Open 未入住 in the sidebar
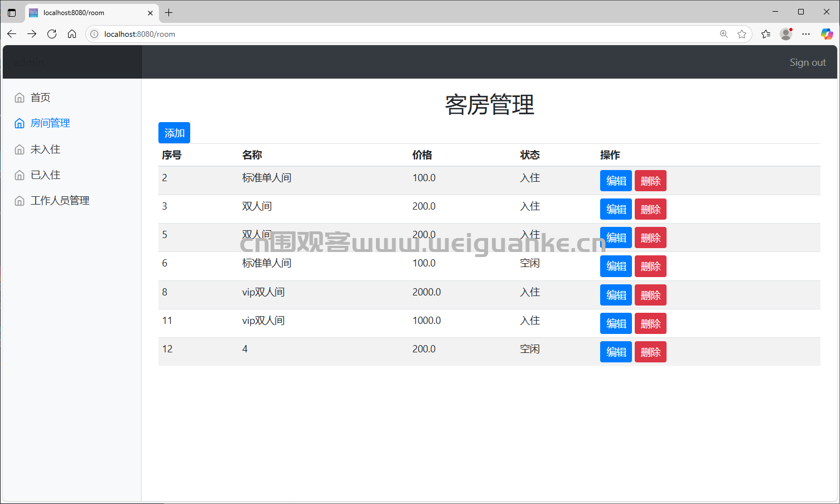The width and height of the screenshot is (840, 504). tap(45, 149)
